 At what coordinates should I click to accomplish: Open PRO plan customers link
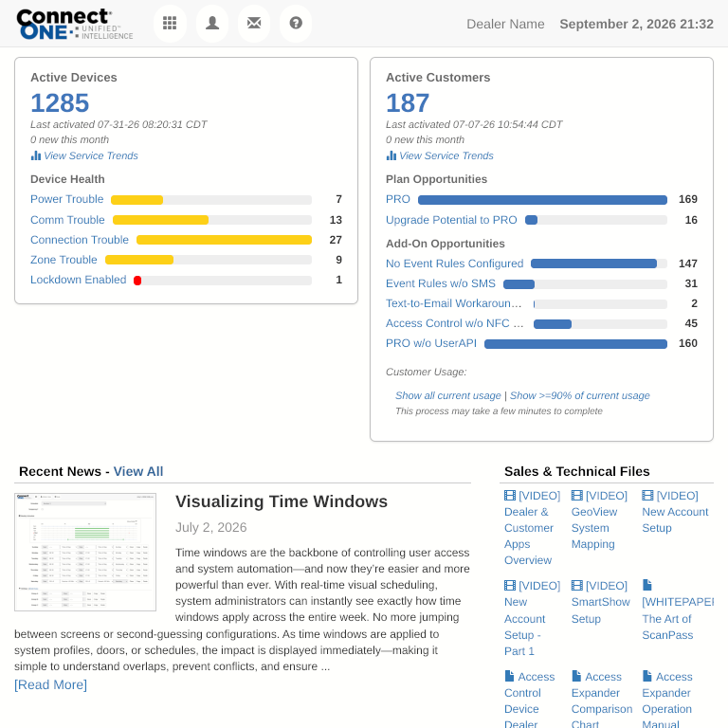(x=398, y=199)
